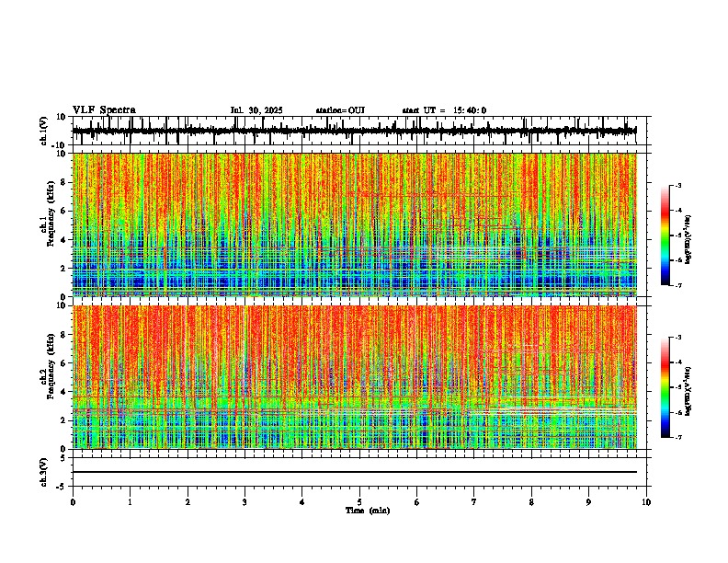This screenshot has height=563, width=728.
Task: Click inside the ch.2 spectrogram plot
Action: (355, 377)
